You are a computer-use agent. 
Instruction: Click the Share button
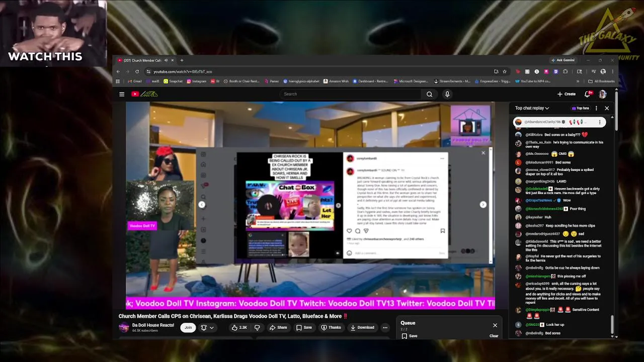[278, 328]
